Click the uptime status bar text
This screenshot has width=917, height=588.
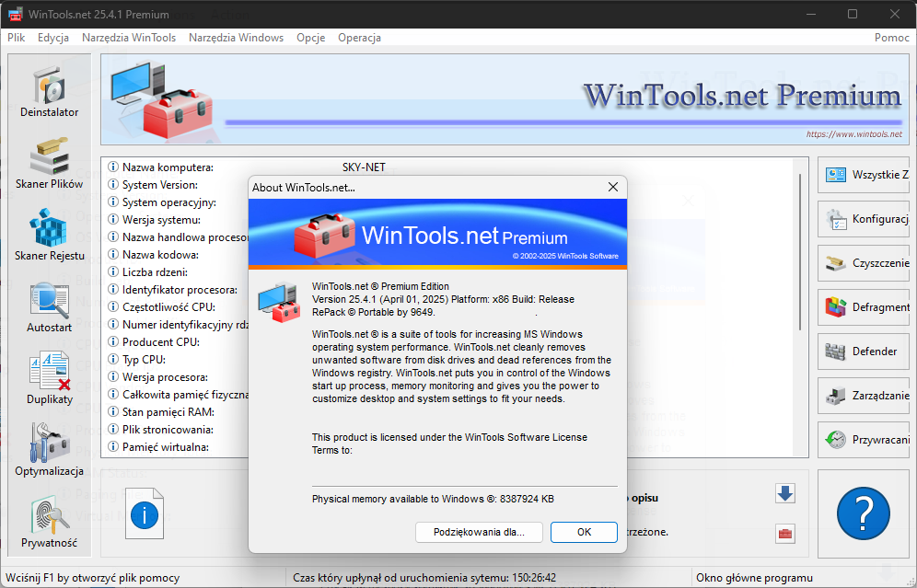click(424, 578)
